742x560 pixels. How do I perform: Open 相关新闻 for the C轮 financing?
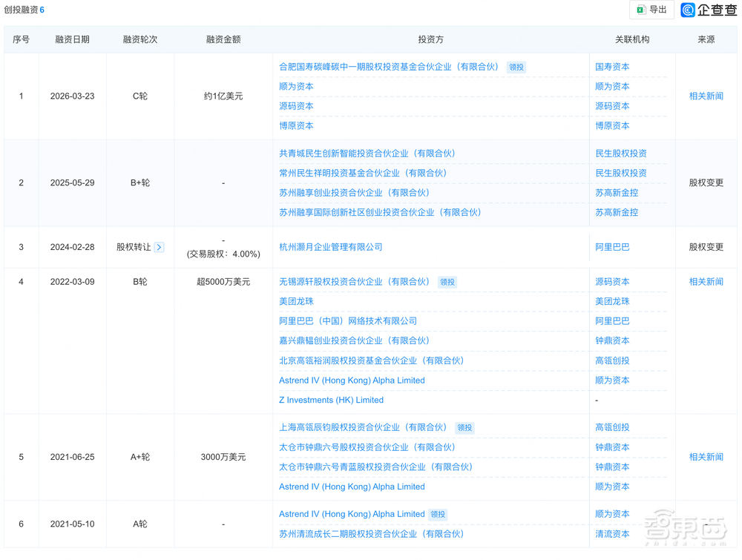coord(706,96)
